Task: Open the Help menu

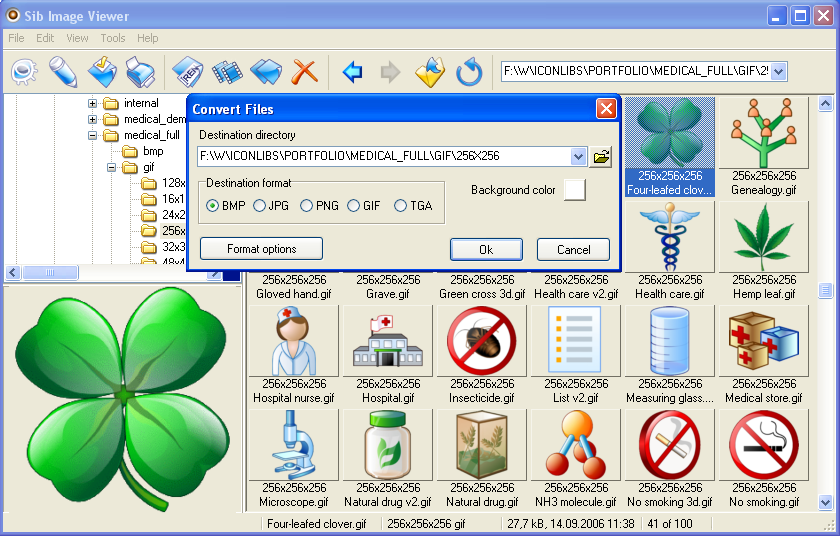Action: coord(147,38)
